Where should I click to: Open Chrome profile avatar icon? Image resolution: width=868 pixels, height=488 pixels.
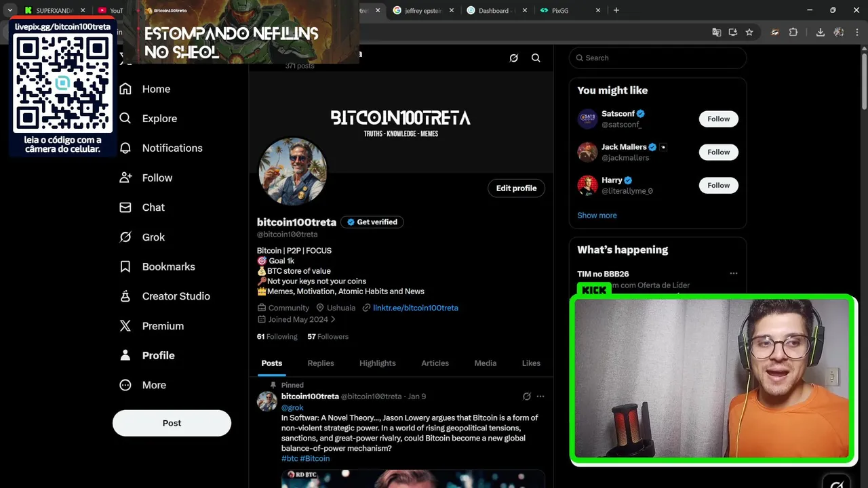coord(839,32)
